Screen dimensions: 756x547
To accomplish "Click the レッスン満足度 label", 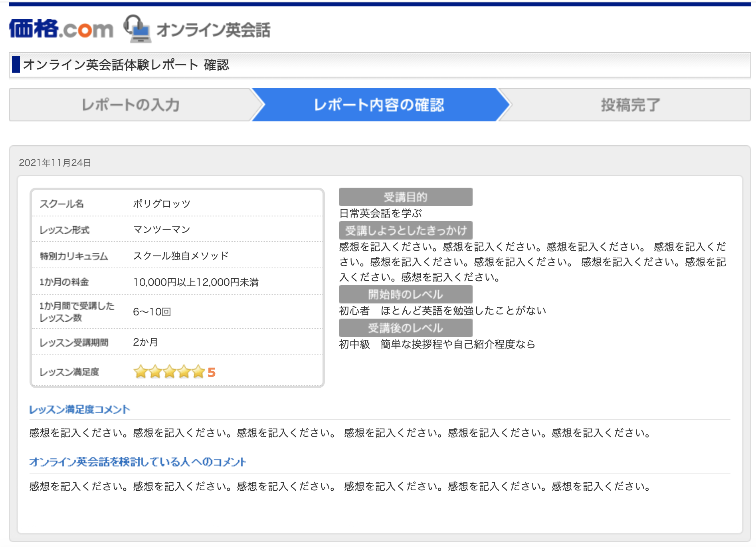I will (x=69, y=372).
